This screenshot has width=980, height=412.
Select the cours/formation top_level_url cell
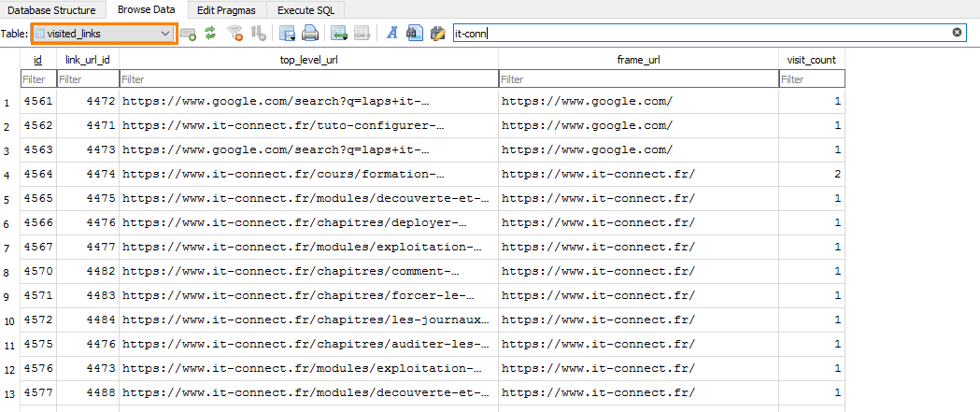pos(308,174)
